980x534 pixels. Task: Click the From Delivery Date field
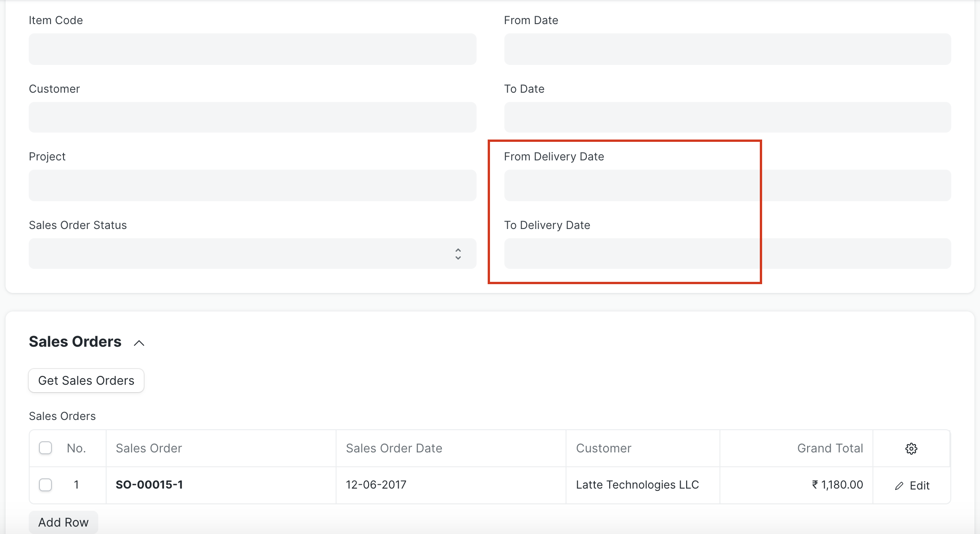pos(727,185)
